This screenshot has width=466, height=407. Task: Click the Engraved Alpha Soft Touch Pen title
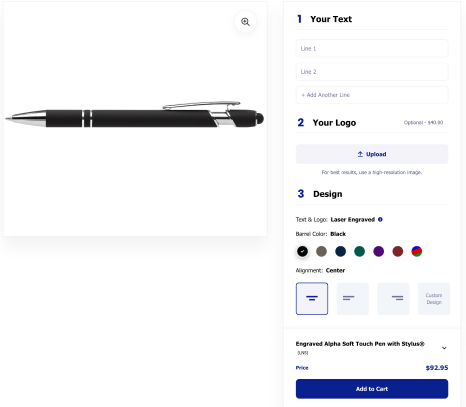pyautogui.click(x=360, y=344)
